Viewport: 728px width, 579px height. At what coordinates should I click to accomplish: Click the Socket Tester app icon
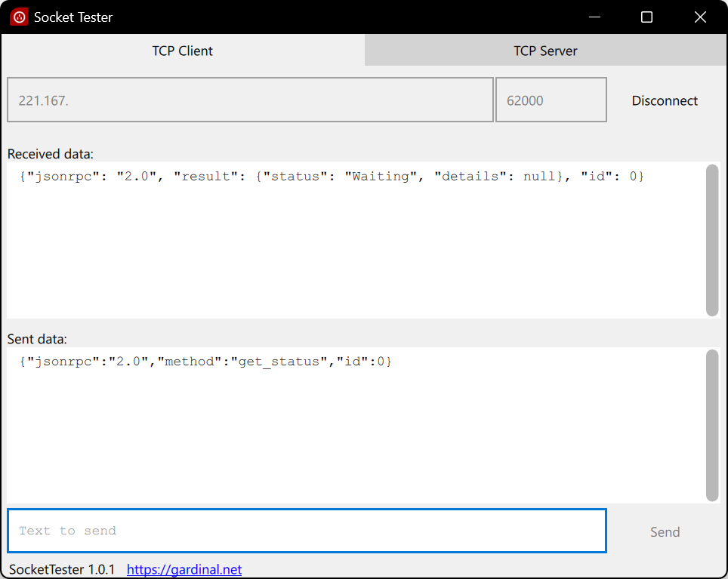(x=19, y=17)
